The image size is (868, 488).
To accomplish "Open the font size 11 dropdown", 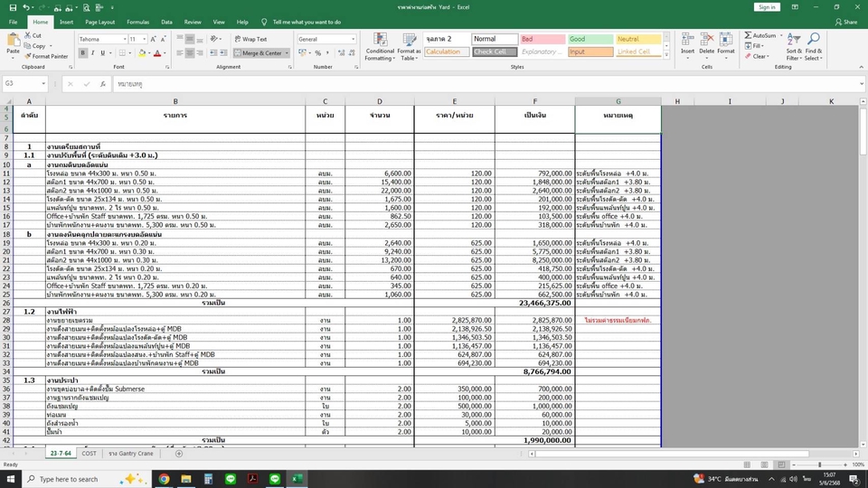I will pos(145,39).
